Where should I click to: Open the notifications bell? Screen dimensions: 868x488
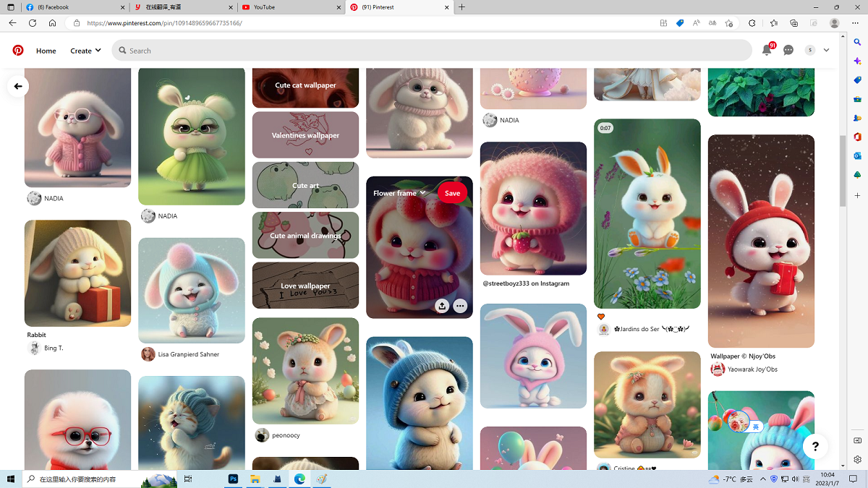click(x=767, y=51)
